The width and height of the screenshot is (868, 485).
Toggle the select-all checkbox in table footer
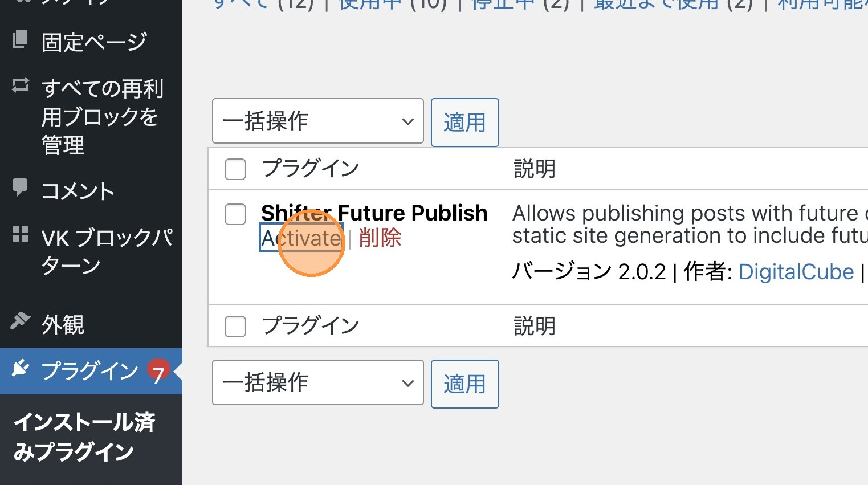(x=235, y=327)
